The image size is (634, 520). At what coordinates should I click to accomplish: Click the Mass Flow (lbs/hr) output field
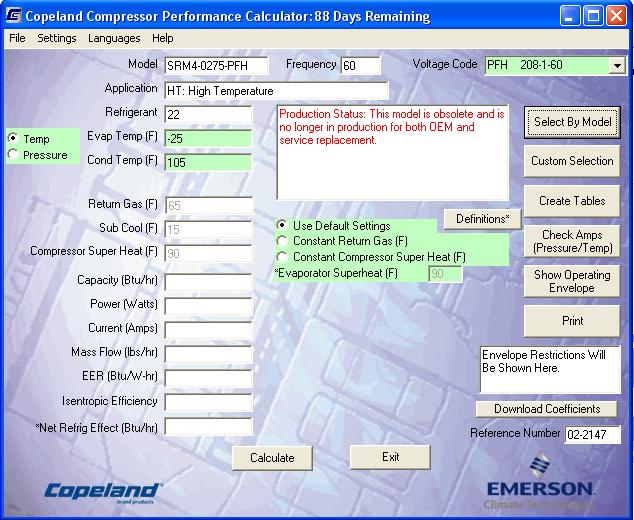209,354
